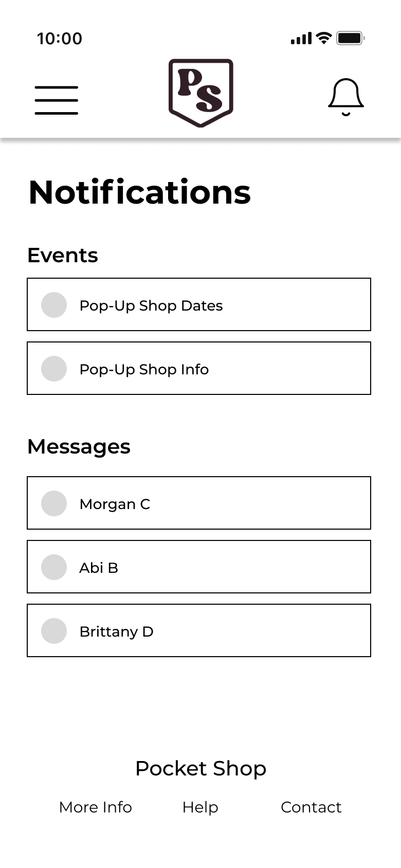Open the message from Brittany D
The width and height of the screenshot is (401, 868).
[x=199, y=630]
